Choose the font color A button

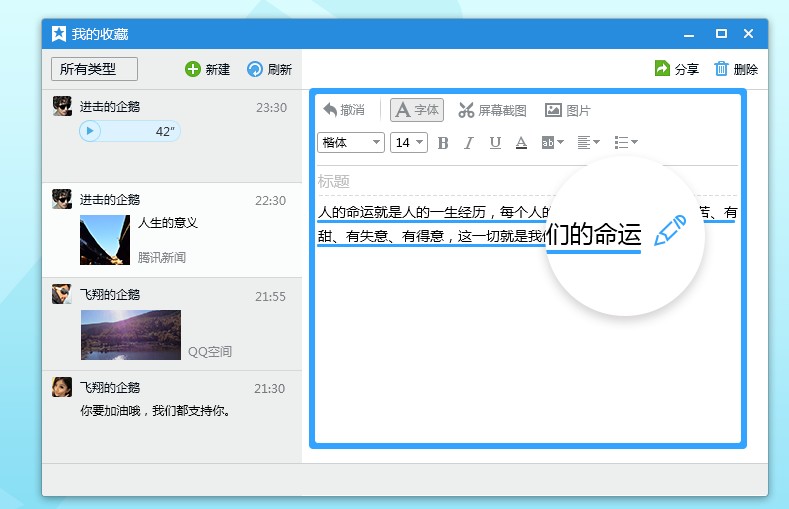(521, 143)
